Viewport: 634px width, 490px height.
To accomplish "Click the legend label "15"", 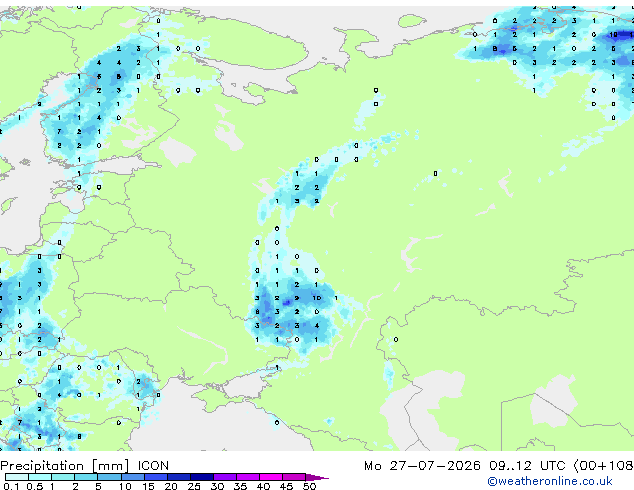I will [148, 486].
